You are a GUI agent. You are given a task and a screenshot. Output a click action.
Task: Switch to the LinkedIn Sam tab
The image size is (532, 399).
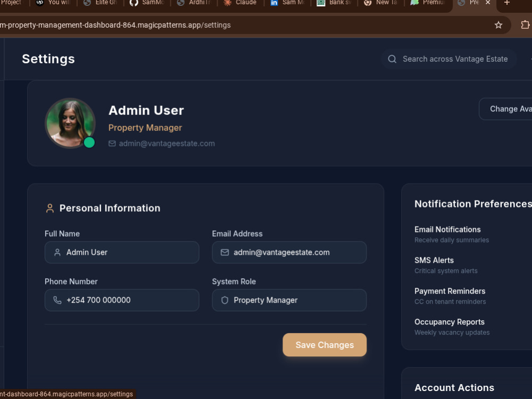[x=288, y=3]
